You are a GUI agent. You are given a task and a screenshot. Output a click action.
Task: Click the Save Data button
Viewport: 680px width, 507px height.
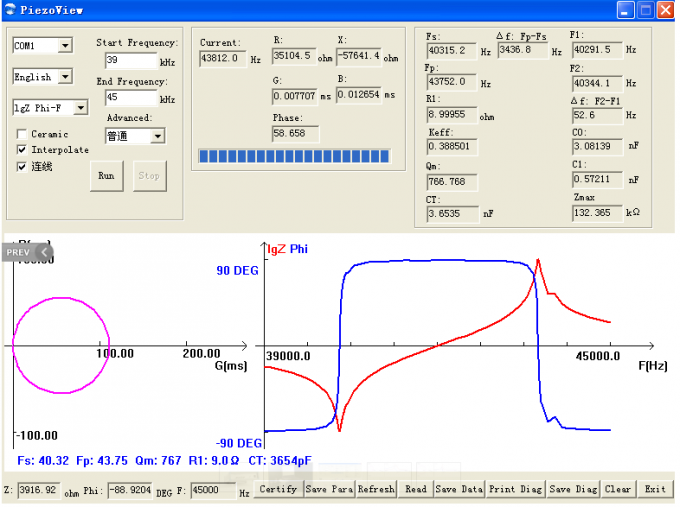pyautogui.click(x=459, y=489)
